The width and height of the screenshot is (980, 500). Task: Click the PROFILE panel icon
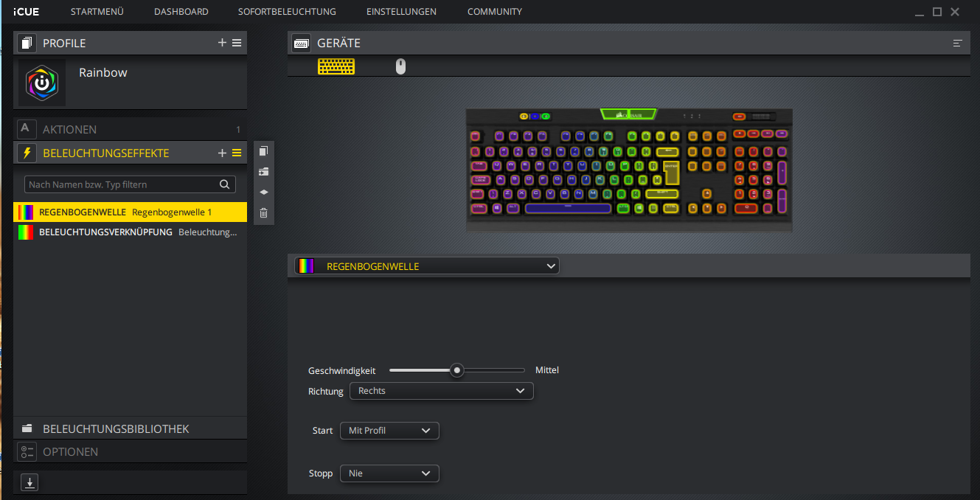27,43
